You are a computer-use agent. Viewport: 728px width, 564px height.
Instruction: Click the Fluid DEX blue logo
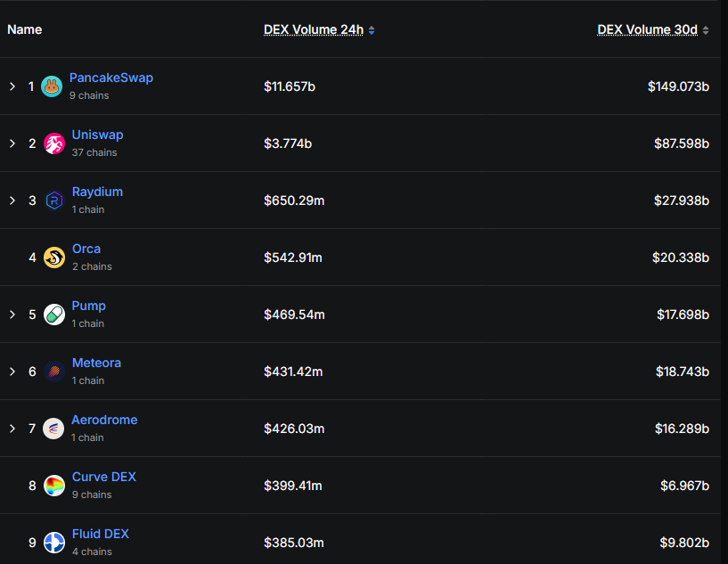pos(54,543)
